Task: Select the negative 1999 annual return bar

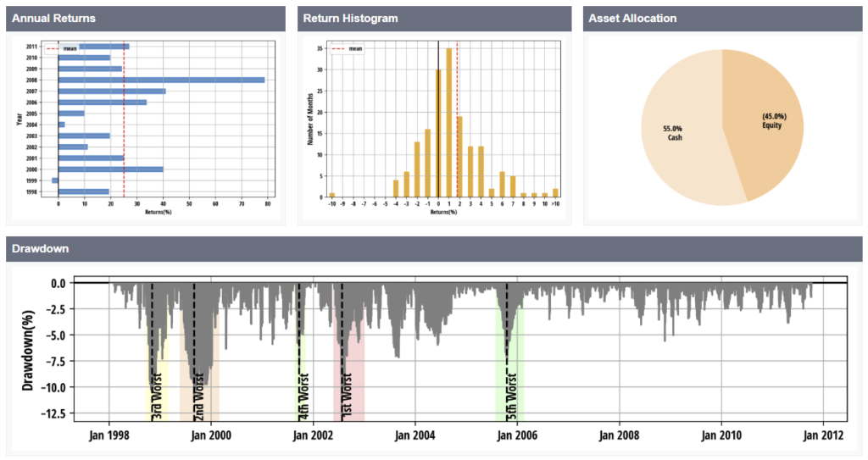Action: [x=55, y=180]
